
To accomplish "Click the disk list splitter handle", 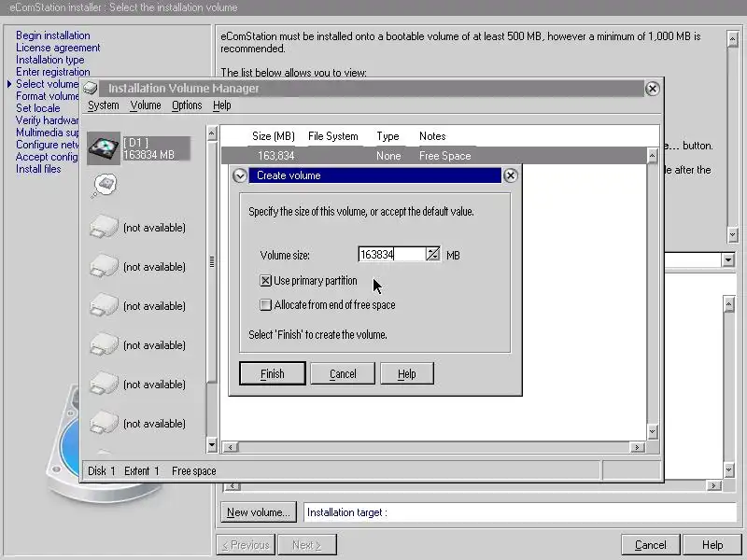I will pos(212,261).
